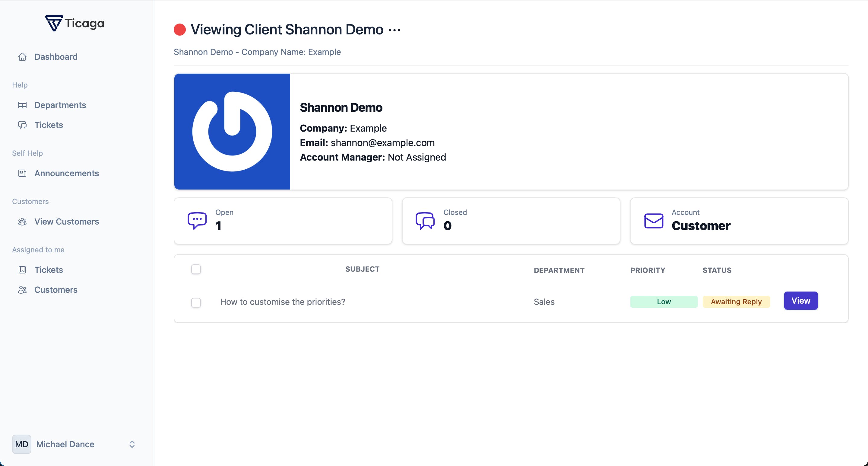Go to Customers under Assigned to me
This screenshot has width=868, height=466.
(55, 290)
